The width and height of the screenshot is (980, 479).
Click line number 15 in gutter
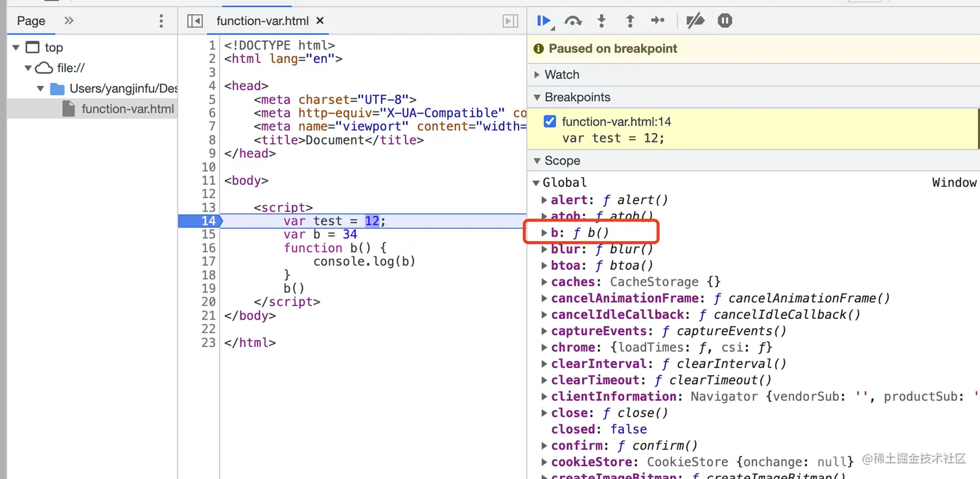(x=208, y=235)
